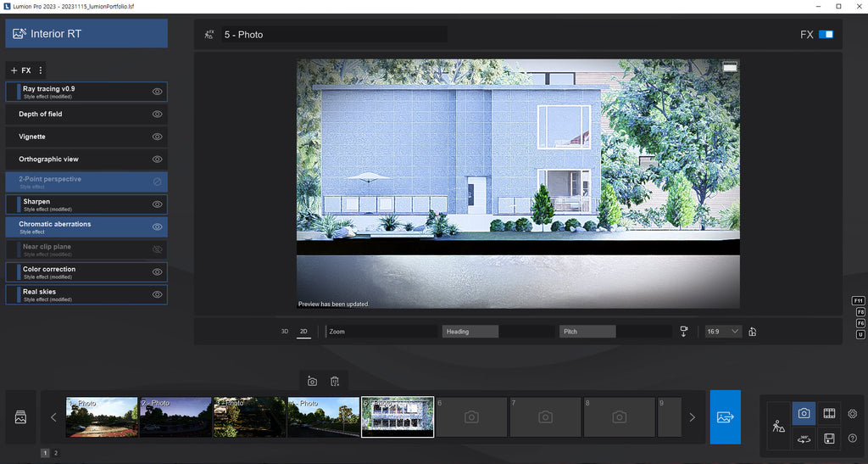868x464 pixels.
Task: Hide the Vignette effect
Action: point(157,137)
